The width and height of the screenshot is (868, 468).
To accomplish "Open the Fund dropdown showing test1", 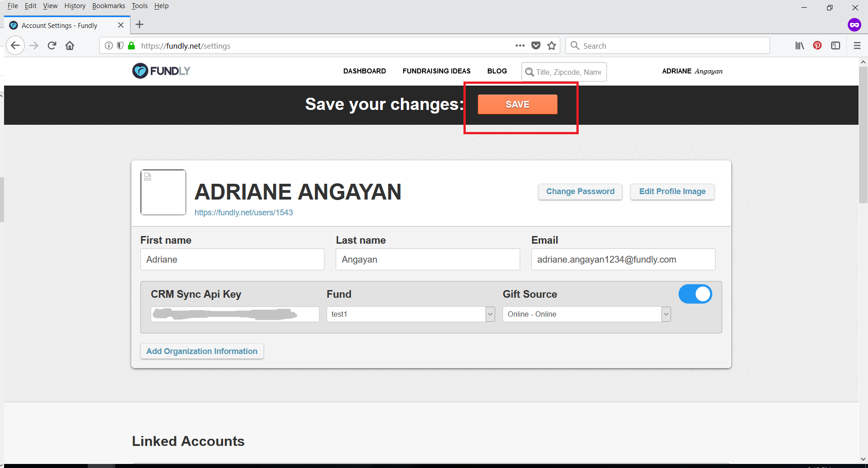I will tap(411, 314).
